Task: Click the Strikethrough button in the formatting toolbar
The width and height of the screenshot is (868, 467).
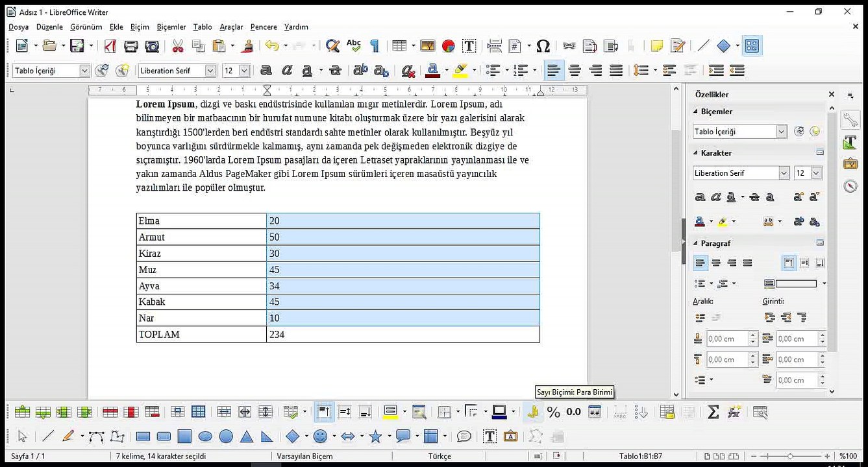Action: (x=335, y=70)
